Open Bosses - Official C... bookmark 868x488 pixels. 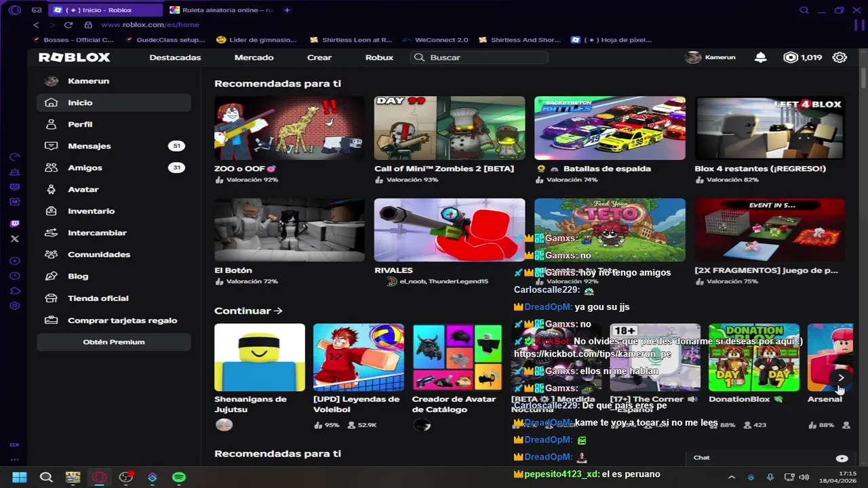(72, 40)
